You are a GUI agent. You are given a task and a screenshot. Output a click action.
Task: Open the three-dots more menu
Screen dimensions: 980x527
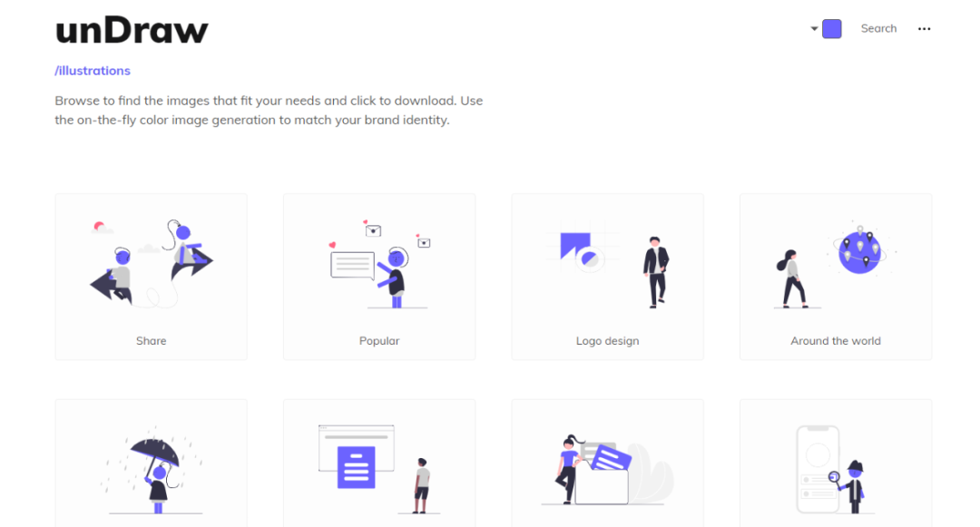click(924, 29)
